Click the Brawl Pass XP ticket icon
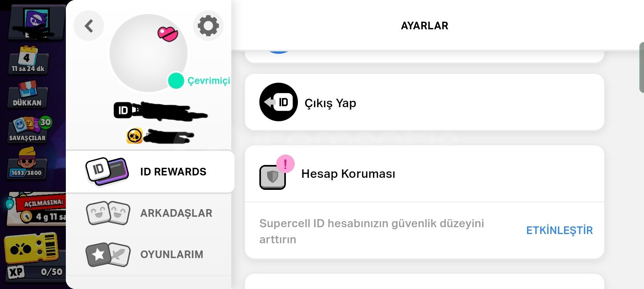Image resolution: width=644 pixels, height=289 pixels. click(34, 257)
